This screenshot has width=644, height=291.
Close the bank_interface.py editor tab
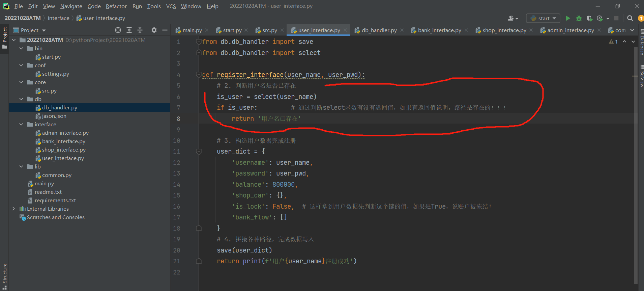(x=466, y=30)
